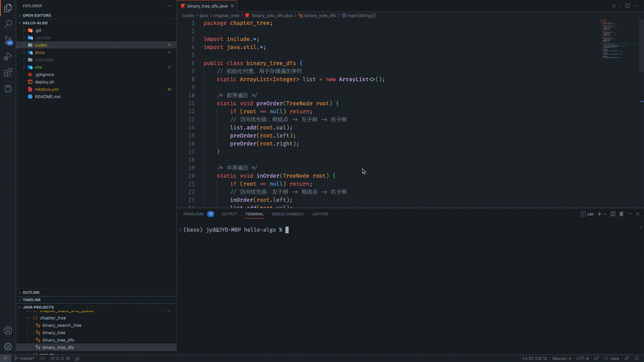644x362 pixels.
Task: Select the Run and Debug icon
Action: point(8,56)
